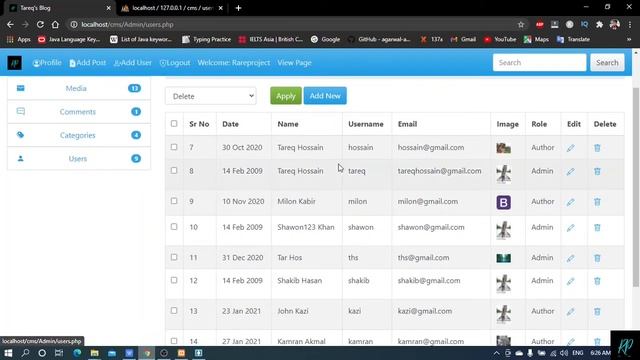The height and width of the screenshot is (360, 640).
Task: Edit Shakib Hasan's user entry
Action: (x=571, y=281)
